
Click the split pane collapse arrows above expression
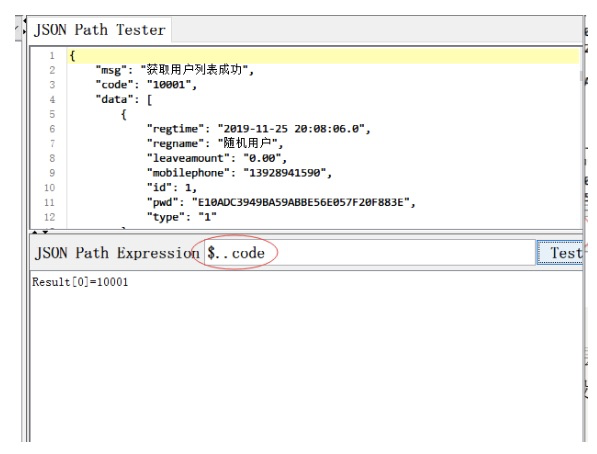[x=40, y=232]
